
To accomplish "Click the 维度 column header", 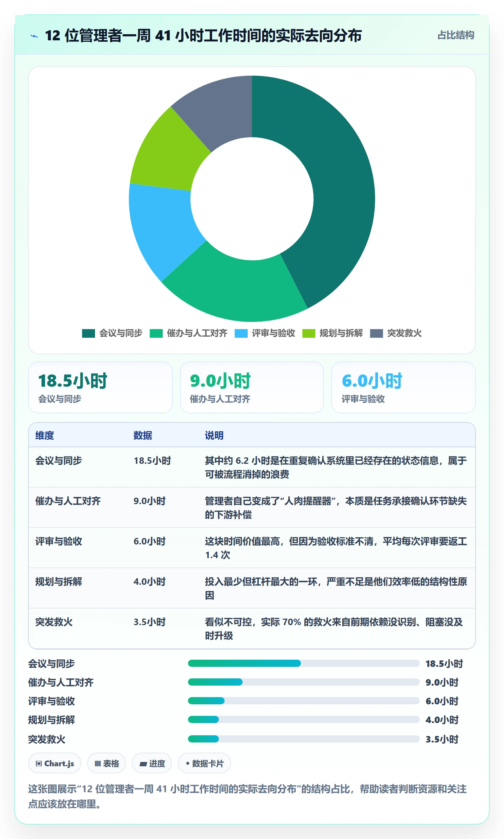I will [x=45, y=435].
